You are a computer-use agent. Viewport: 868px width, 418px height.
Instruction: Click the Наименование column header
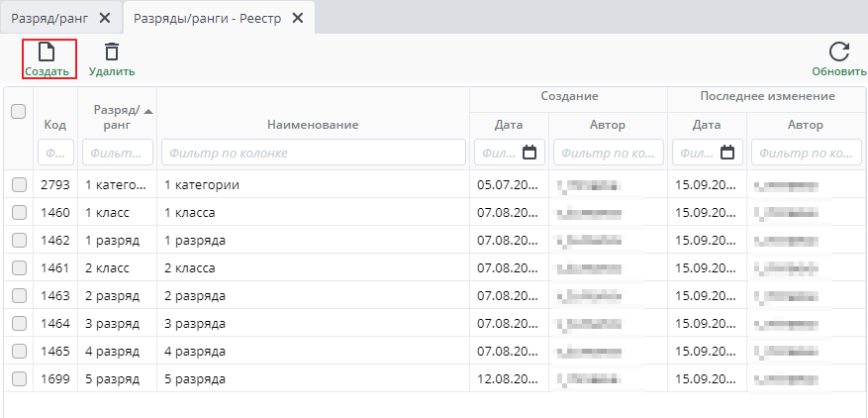point(312,125)
